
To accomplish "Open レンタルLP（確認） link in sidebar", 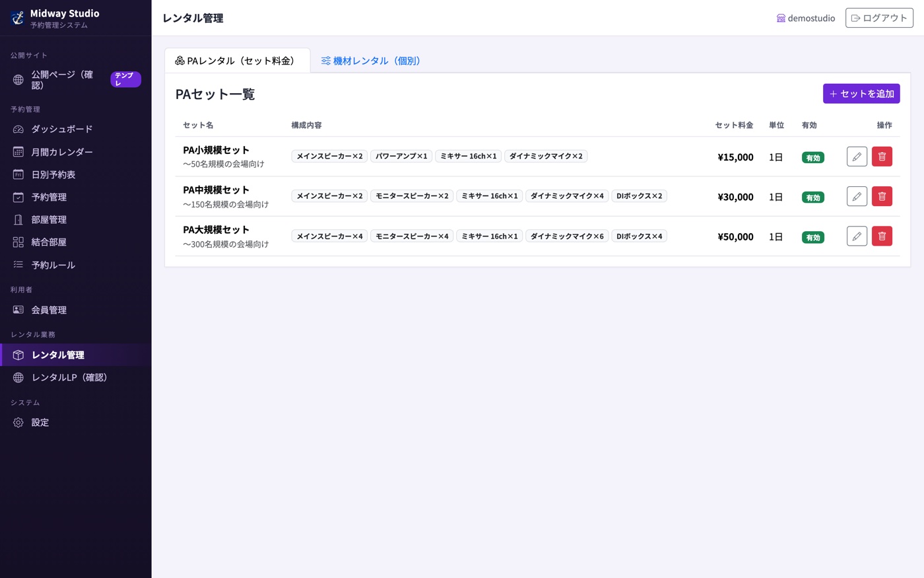I will pos(76,378).
